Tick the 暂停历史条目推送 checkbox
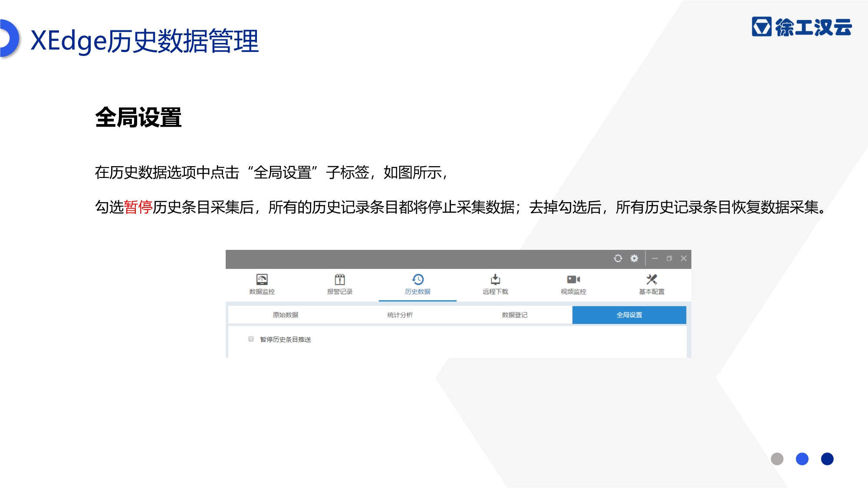868x488 pixels. click(x=251, y=339)
